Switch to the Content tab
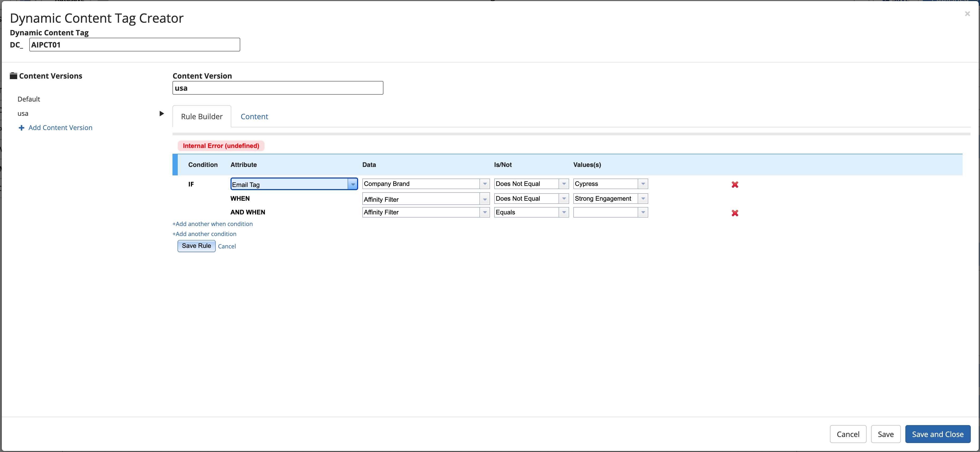This screenshot has width=980, height=452. pyautogui.click(x=254, y=116)
